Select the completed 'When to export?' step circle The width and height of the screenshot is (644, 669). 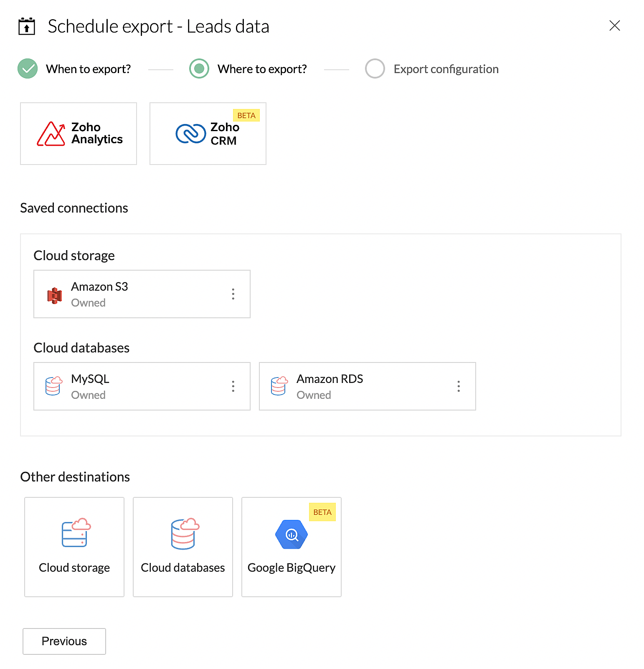point(28,68)
